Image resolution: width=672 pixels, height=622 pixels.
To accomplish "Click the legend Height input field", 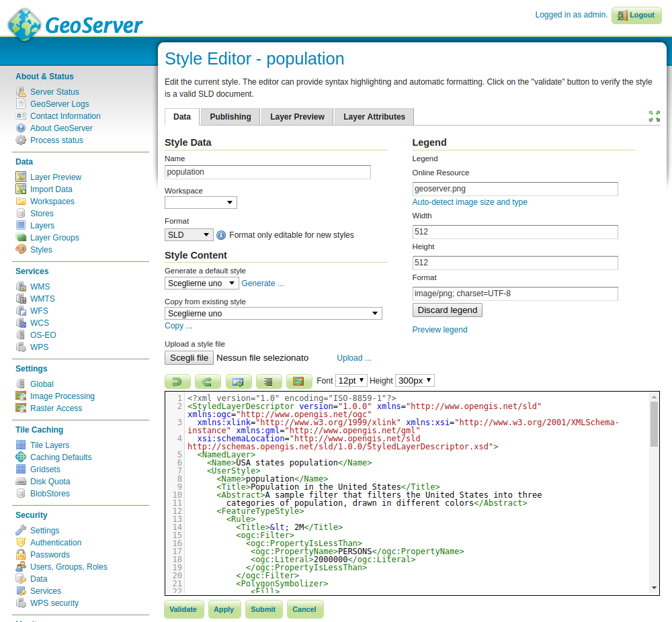I will click(515, 263).
